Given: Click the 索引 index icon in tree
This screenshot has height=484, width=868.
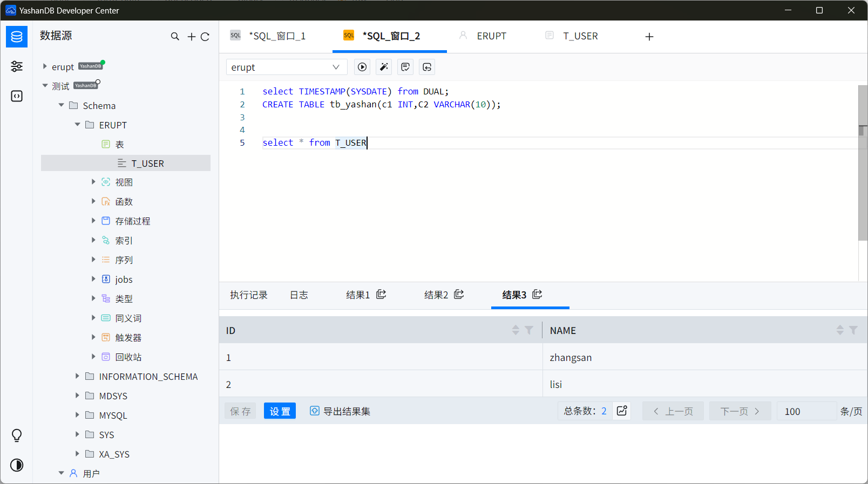Looking at the screenshot, I should click(106, 240).
